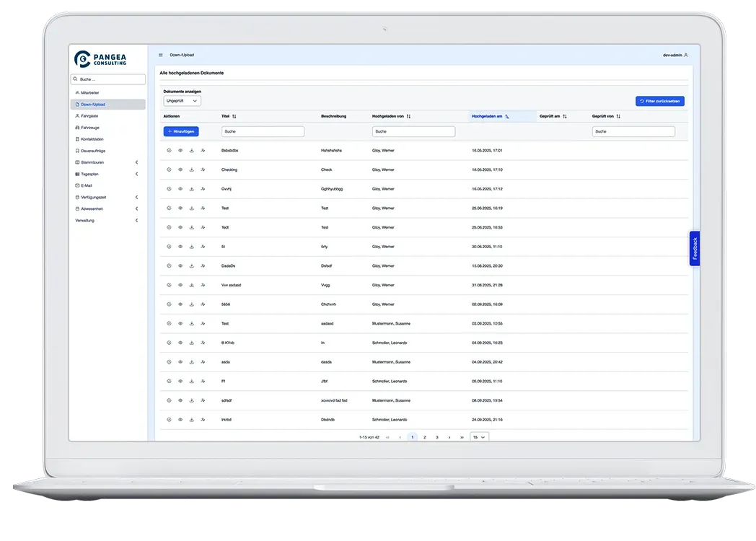756x541 pixels.
Task: Mark the Bsbsbdbs document as checked
Action: tap(168, 151)
